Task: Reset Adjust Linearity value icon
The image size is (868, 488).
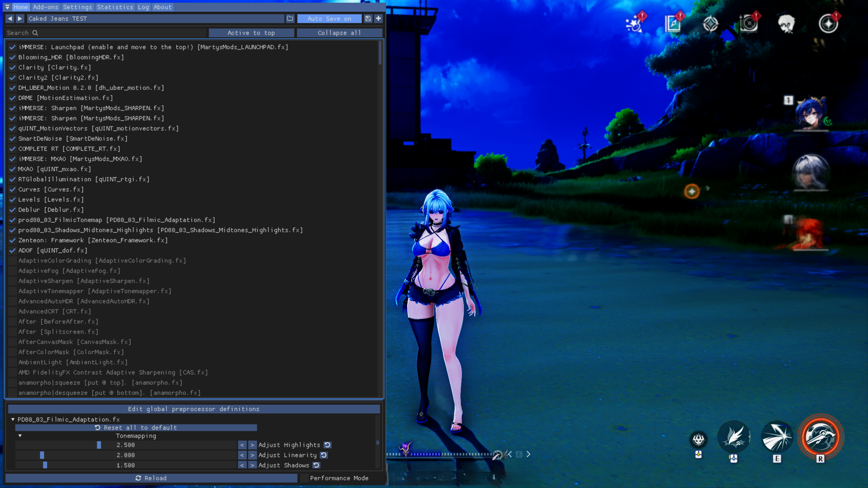Action: coord(324,455)
